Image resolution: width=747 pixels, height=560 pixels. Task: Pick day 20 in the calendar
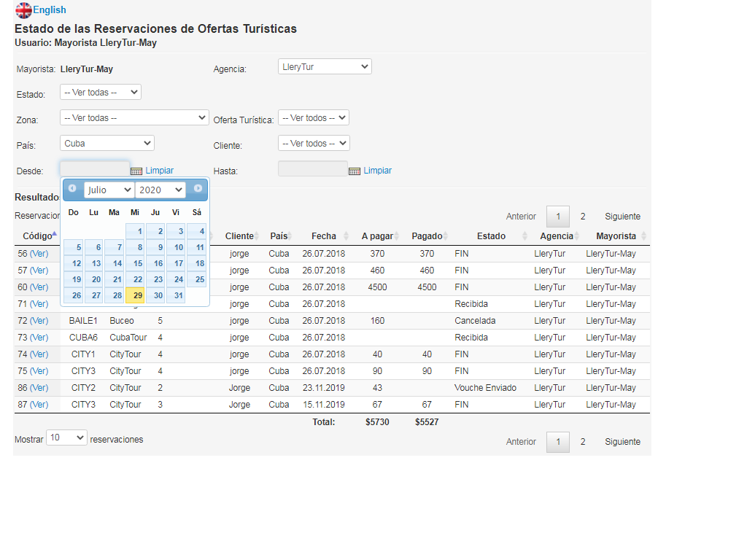(x=94, y=279)
